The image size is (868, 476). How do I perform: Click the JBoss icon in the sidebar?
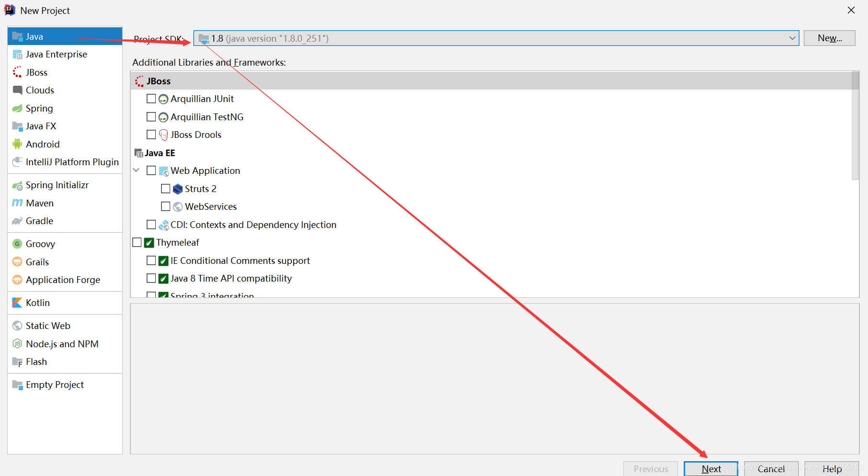pos(17,72)
